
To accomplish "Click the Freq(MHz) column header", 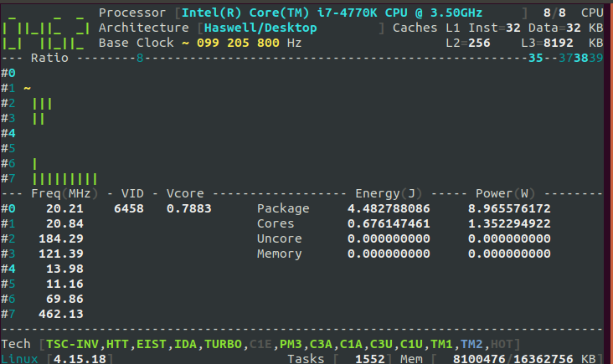I will click(64, 194).
